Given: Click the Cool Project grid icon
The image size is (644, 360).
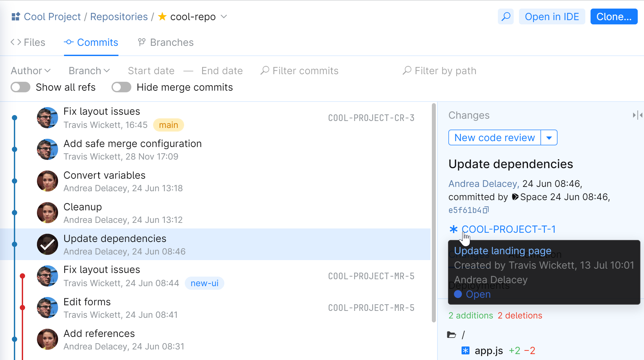Looking at the screenshot, I should [x=16, y=16].
